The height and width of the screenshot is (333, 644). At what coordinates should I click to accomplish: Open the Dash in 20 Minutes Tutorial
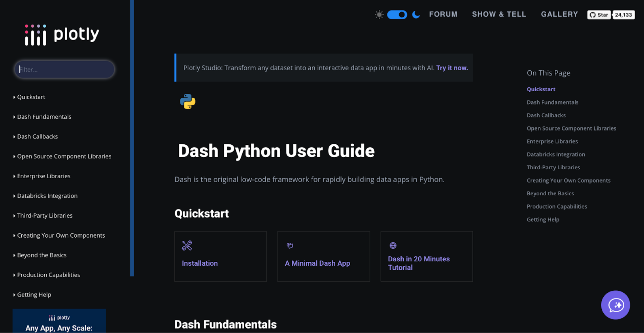(x=419, y=263)
